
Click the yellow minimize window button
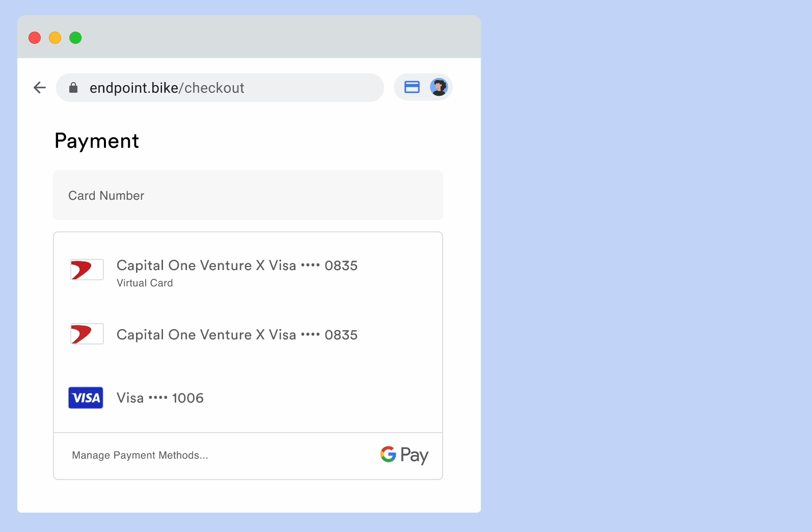pyautogui.click(x=55, y=38)
